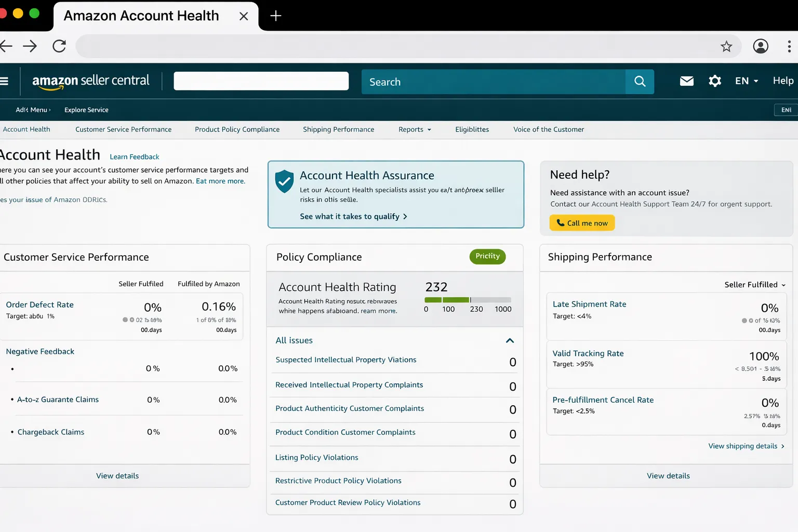The image size is (798, 532).
Task: Open Late Shipment Rate link
Action: [x=589, y=304]
